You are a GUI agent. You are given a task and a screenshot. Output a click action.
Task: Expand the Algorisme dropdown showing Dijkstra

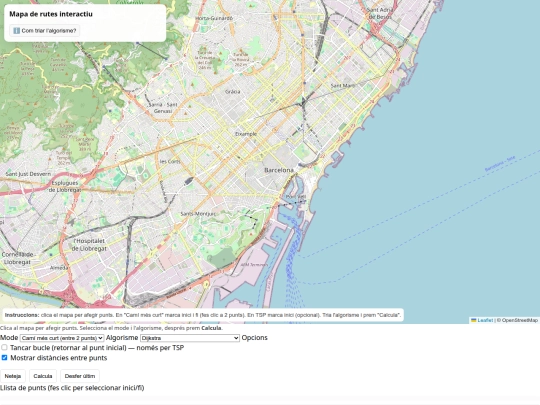(x=190, y=338)
